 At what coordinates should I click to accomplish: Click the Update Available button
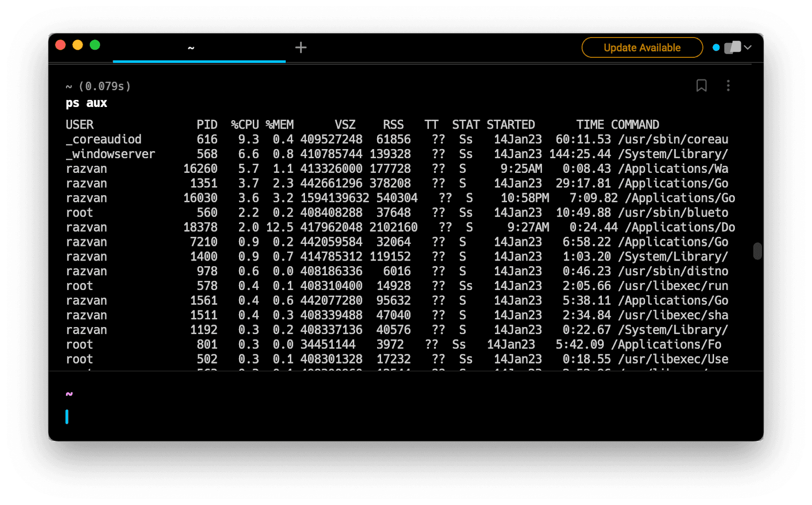click(641, 47)
